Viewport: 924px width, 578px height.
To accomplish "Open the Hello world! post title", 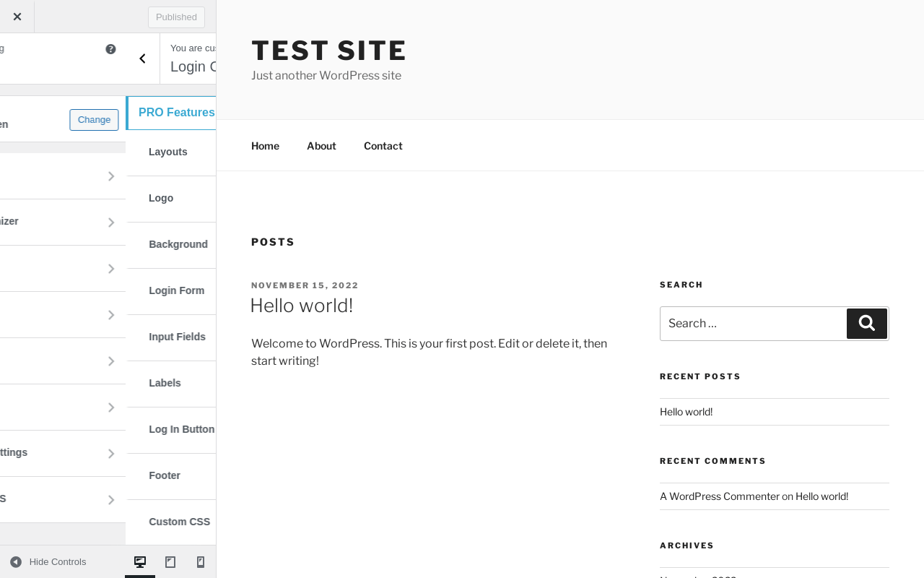I will tap(302, 306).
